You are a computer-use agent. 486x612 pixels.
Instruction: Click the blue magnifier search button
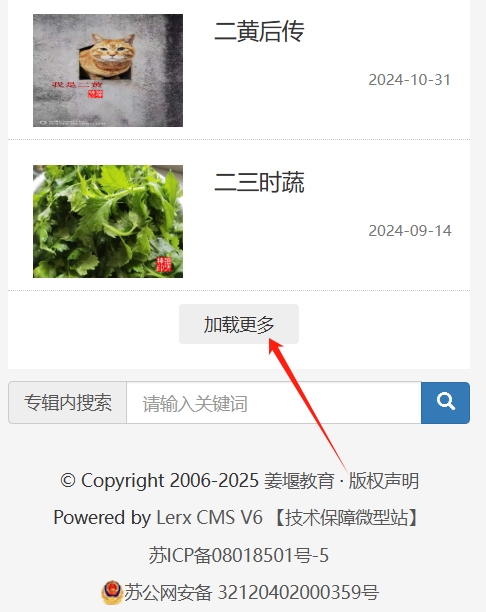pyautogui.click(x=445, y=403)
